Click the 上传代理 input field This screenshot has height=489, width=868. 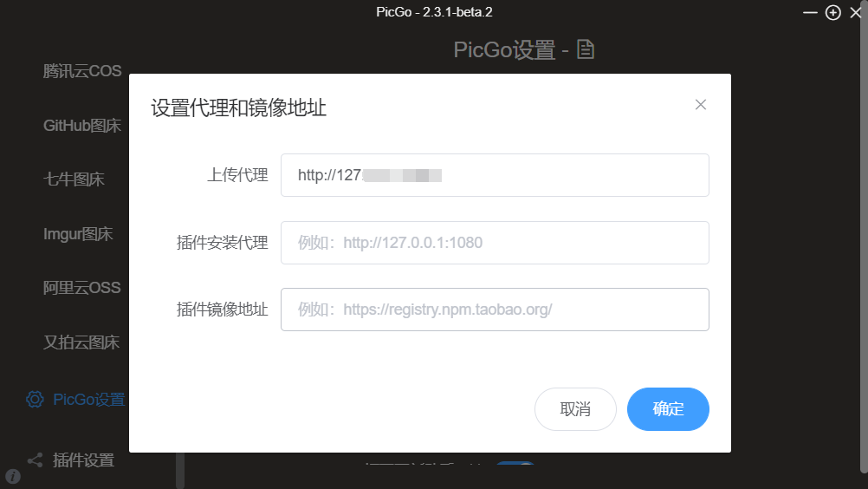(495, 175)
